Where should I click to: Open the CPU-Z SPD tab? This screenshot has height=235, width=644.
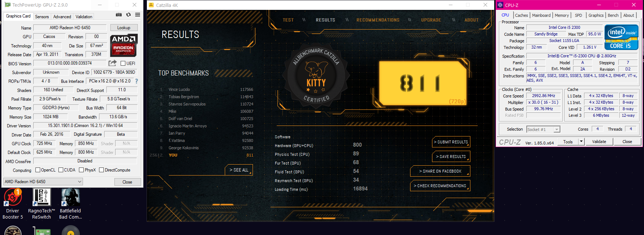578,15
